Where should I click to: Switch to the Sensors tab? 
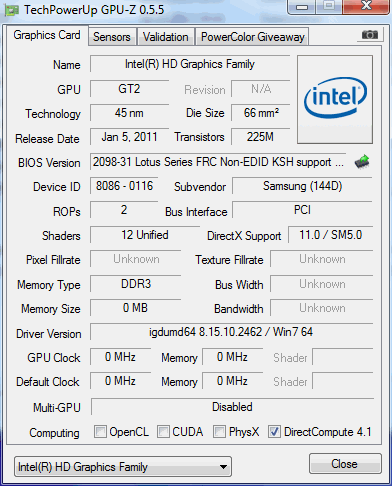pyautogui.click(x=112, y=37)
